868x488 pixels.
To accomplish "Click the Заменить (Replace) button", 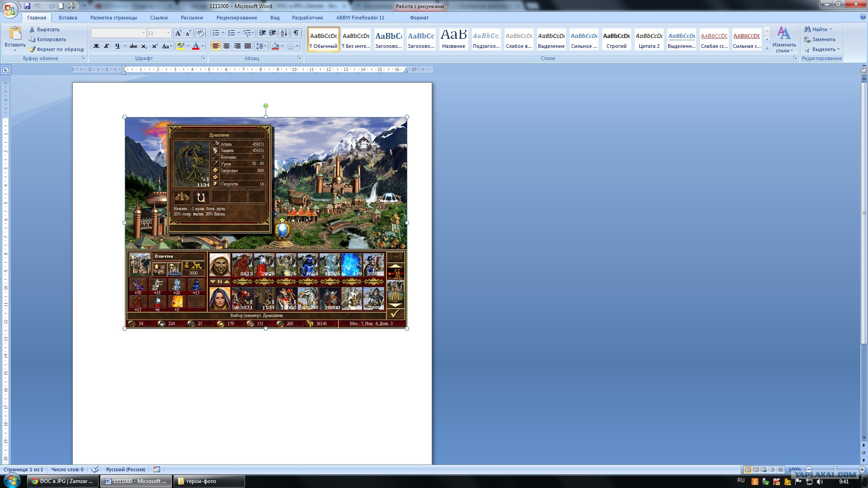I will 820,39.
